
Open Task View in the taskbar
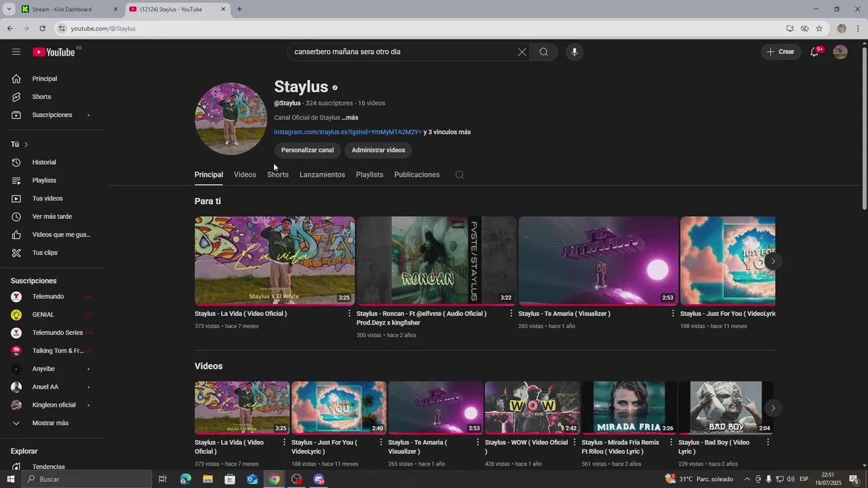(163, 479)
